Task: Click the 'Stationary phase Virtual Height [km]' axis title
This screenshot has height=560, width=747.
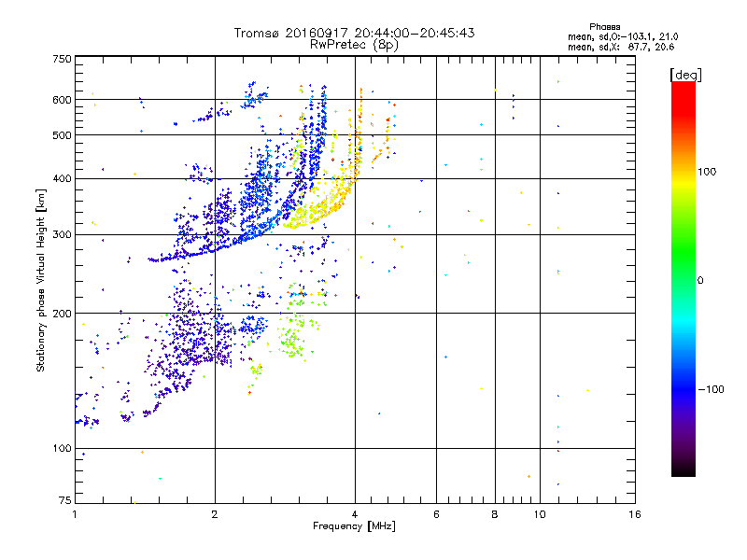Action: (x=41, y=280)
